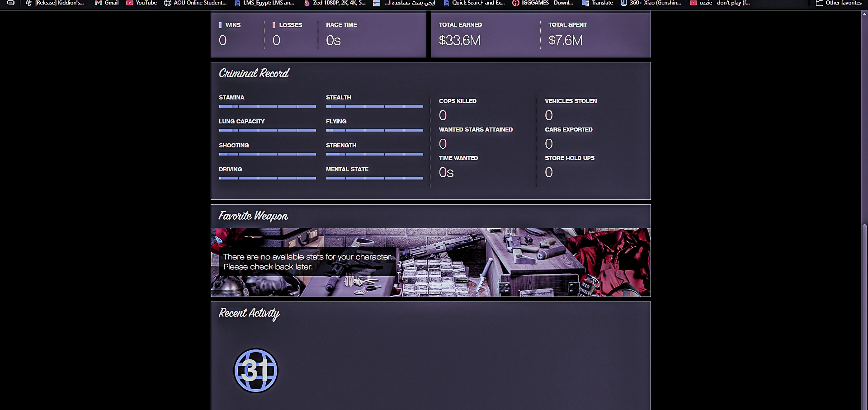Click the scrollbar up arrow

864,14
